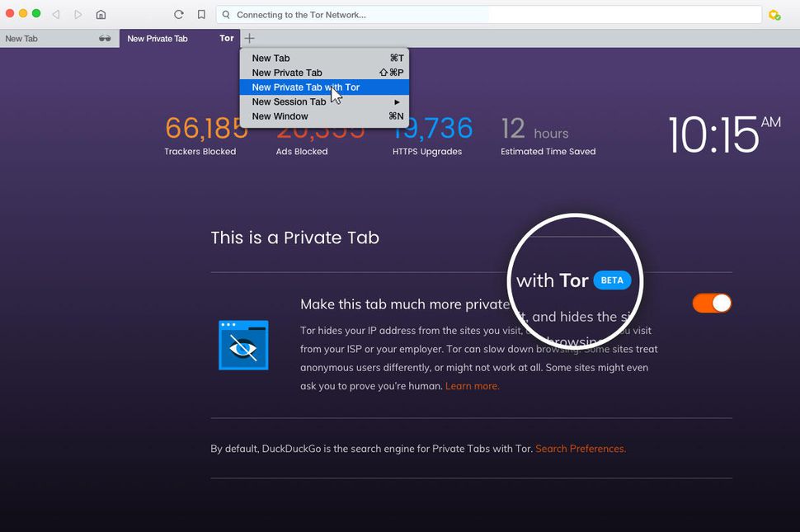800x532 pixels.
Task: Click the forward navigation arrow
Action: click(x=78, y=14)
